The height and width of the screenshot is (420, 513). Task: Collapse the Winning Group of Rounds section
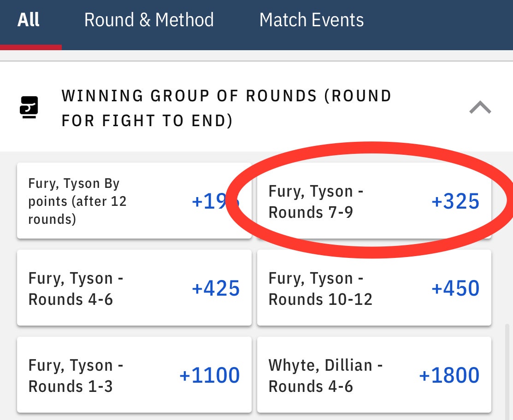click(480, 108)
